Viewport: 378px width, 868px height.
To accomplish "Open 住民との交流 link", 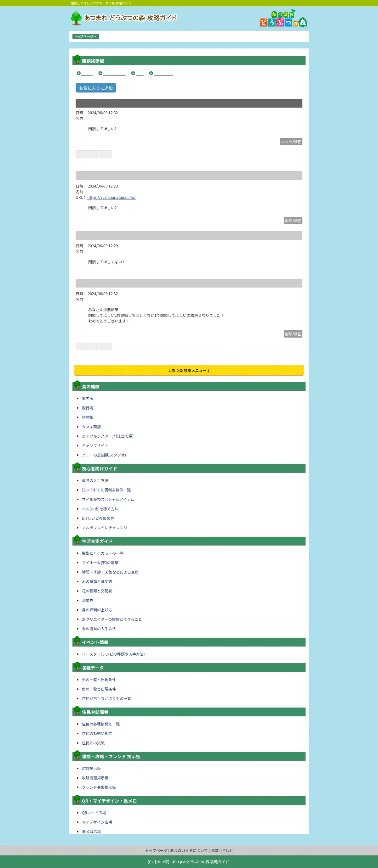I will click(x=93, y=743).
